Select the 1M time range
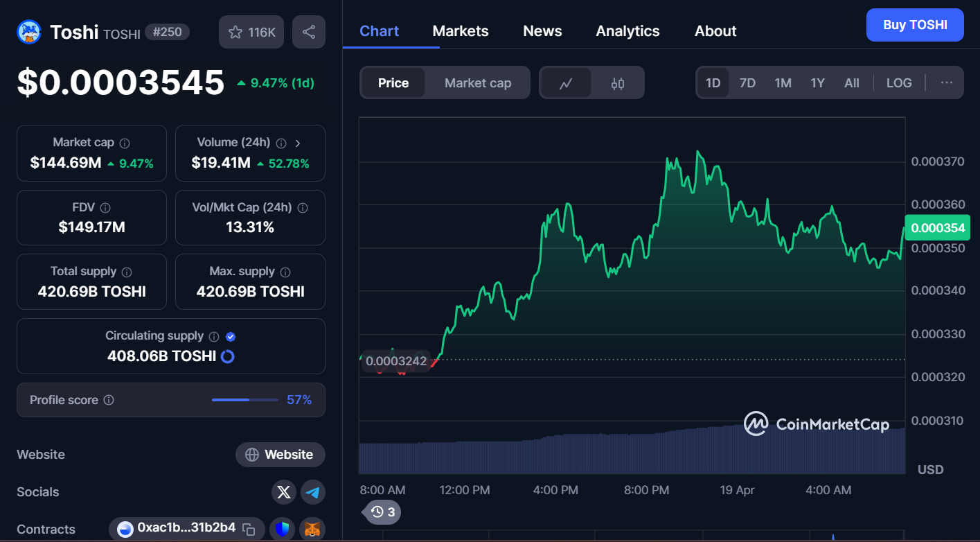The width and height of the screenshot is (980, 542). pyautogui.click(x=783, y=83)
